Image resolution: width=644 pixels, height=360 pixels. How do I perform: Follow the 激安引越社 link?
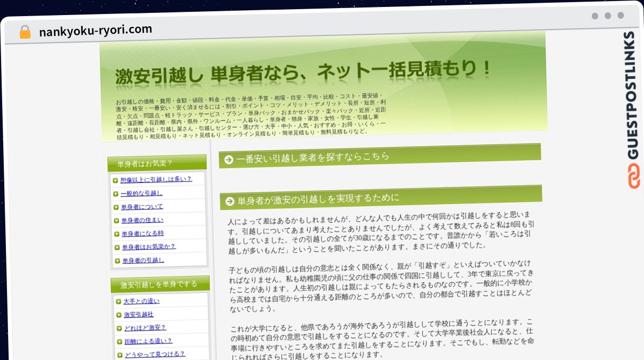[x=138, y=314]
